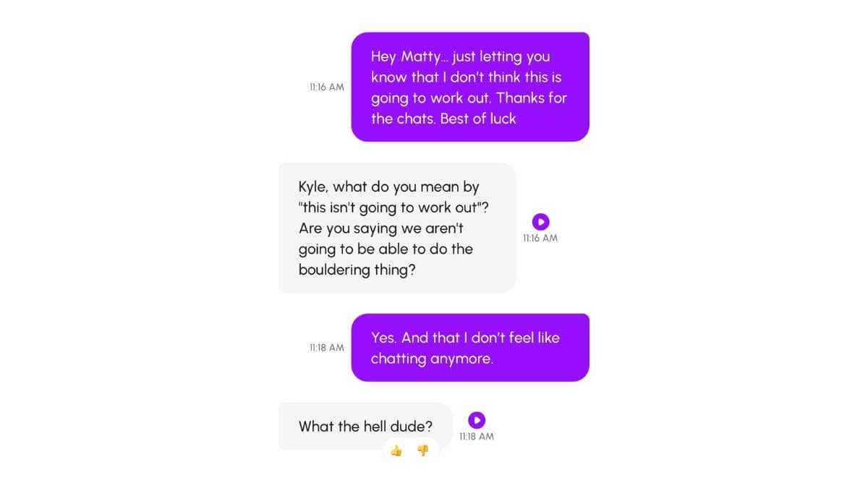868x488 pixels.
Task: Click the words "chatting anymore."
Action: (432, 359)
